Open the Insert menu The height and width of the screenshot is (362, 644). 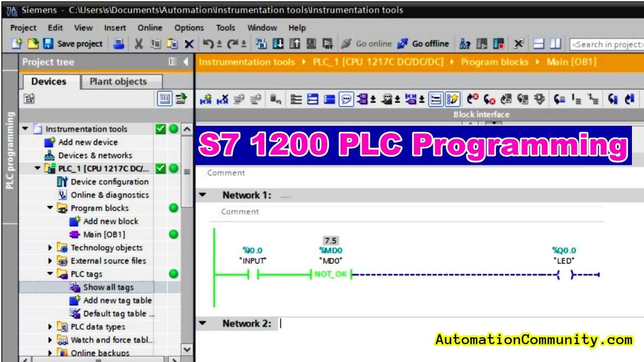[115, 28]
